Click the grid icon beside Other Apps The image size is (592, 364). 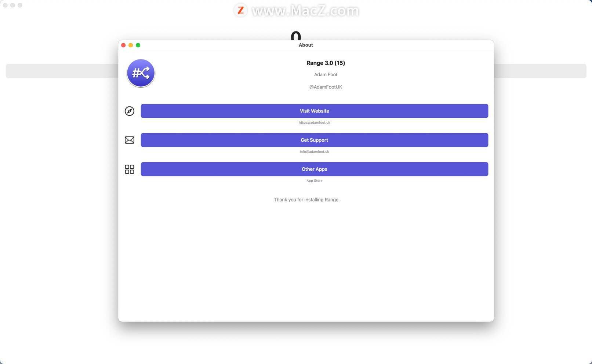point(129,169)
